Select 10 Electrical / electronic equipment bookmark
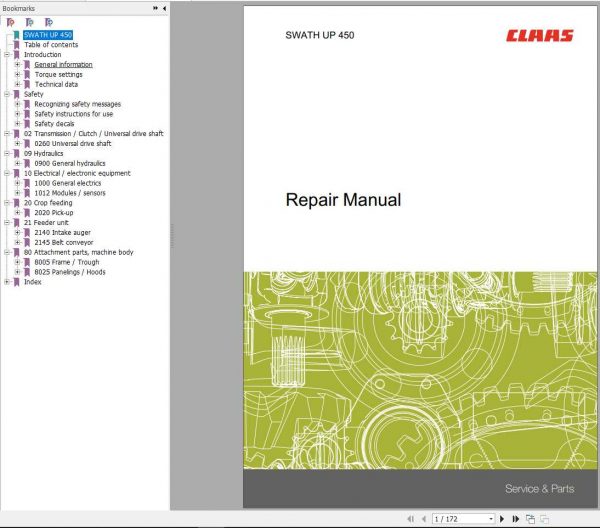 [77, 173]
